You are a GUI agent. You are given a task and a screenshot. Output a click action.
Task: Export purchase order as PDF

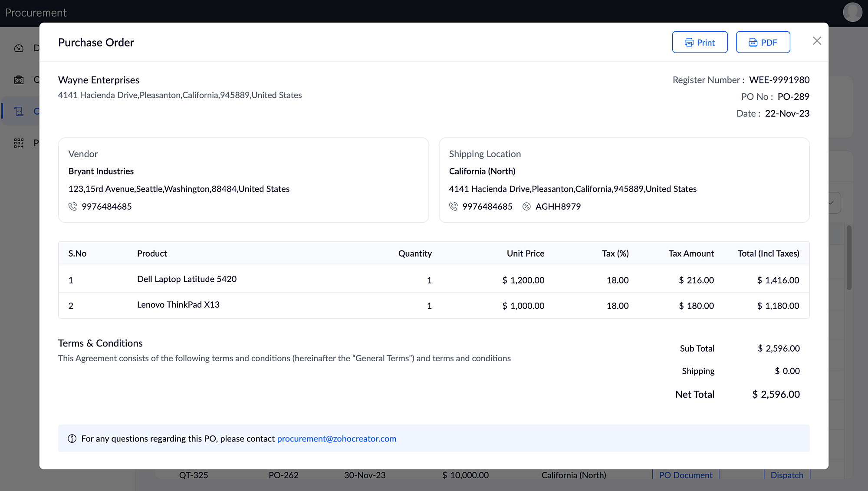[763, 42]
